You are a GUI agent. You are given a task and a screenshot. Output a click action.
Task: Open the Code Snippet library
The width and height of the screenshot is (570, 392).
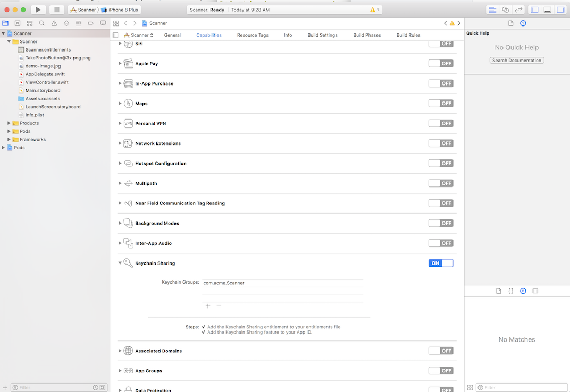pos(511,291)
